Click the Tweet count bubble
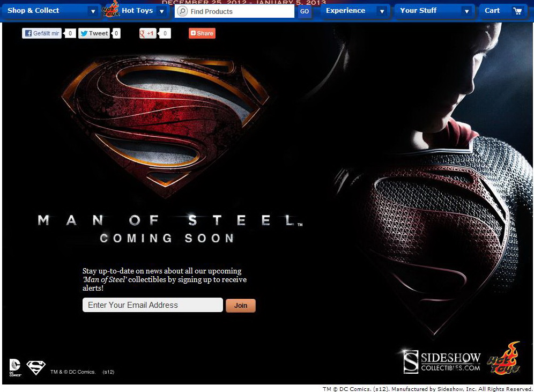 coord(116,33)
